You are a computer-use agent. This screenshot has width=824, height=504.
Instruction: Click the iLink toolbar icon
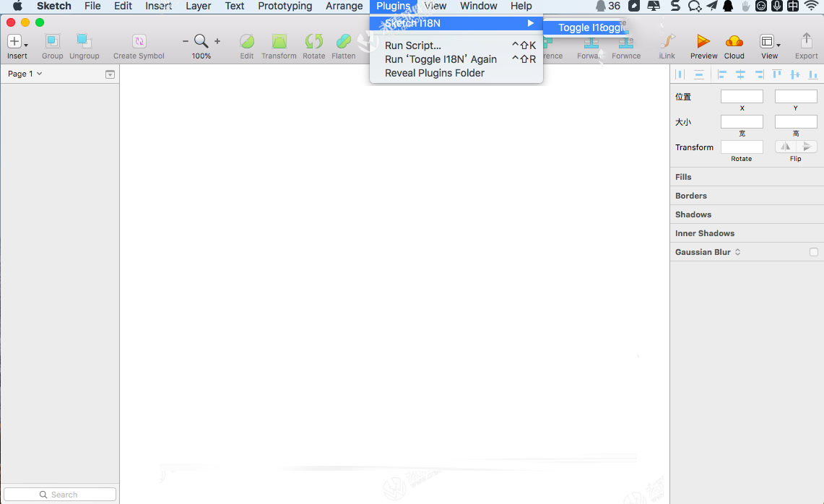click(x=667, y=41)
